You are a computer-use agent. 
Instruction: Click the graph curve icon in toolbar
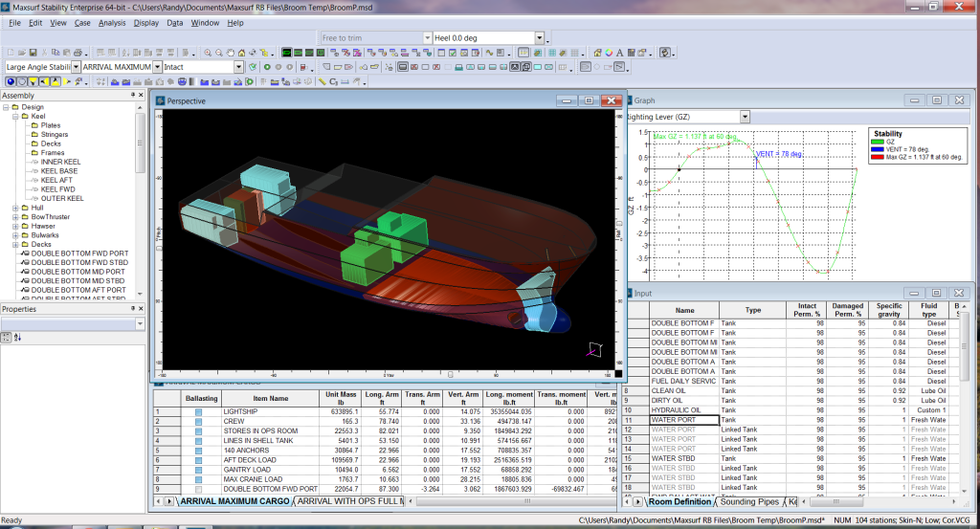tap(489, 53)
